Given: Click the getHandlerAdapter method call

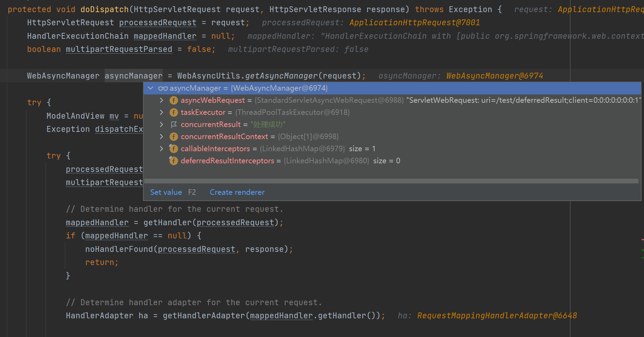Looking at the screenshot, I should [204, 316].
